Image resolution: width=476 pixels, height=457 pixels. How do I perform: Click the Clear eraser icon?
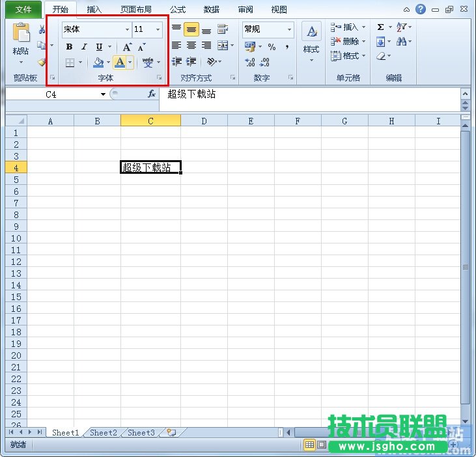[381, 56]
